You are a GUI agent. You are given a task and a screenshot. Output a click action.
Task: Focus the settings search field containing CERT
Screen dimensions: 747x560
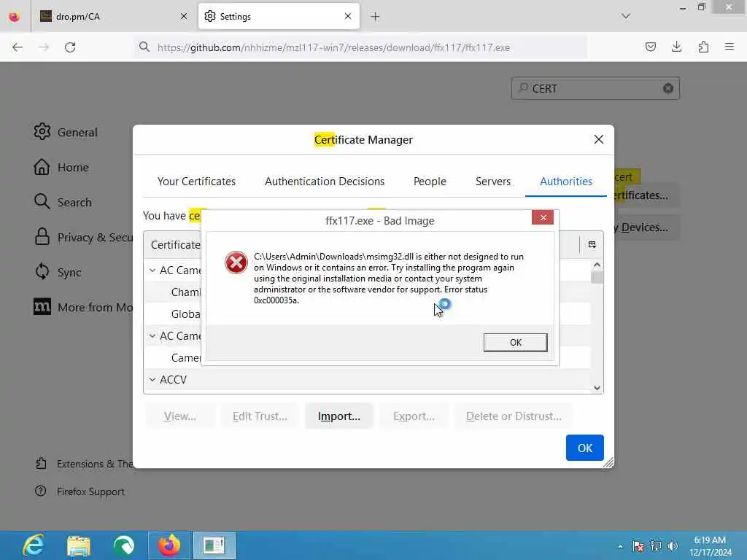pos(595,88)
